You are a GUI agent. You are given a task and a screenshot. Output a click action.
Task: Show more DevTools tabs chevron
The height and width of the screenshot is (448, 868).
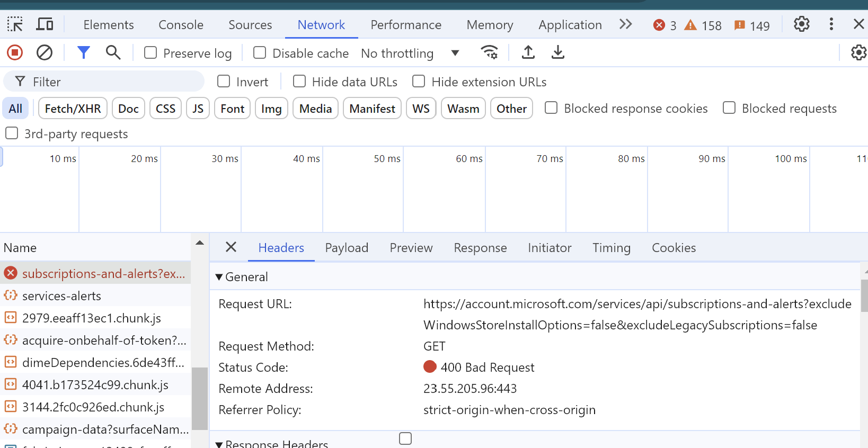point(626,24)
